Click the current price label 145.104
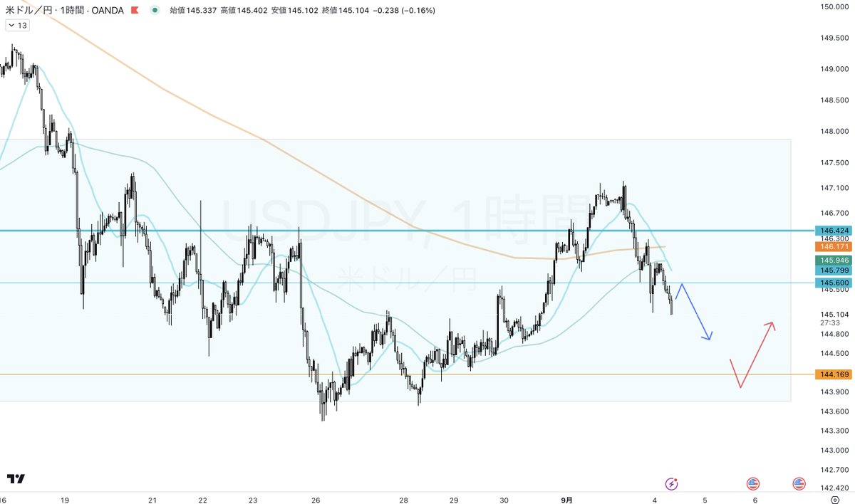 [x=834, y=315]
